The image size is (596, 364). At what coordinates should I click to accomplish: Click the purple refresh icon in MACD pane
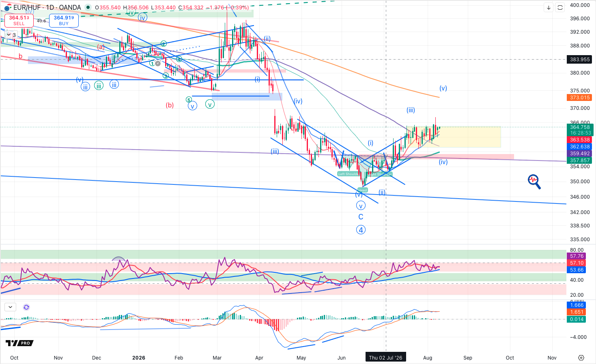[26, 307]
